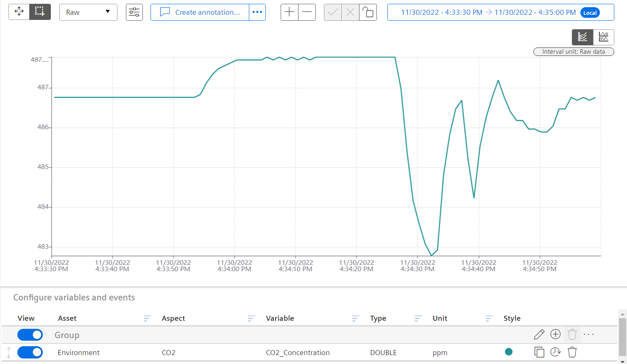Viewport: 627px width, 364px height.
Task: Click the Group row label
Action: click(67, 335)
